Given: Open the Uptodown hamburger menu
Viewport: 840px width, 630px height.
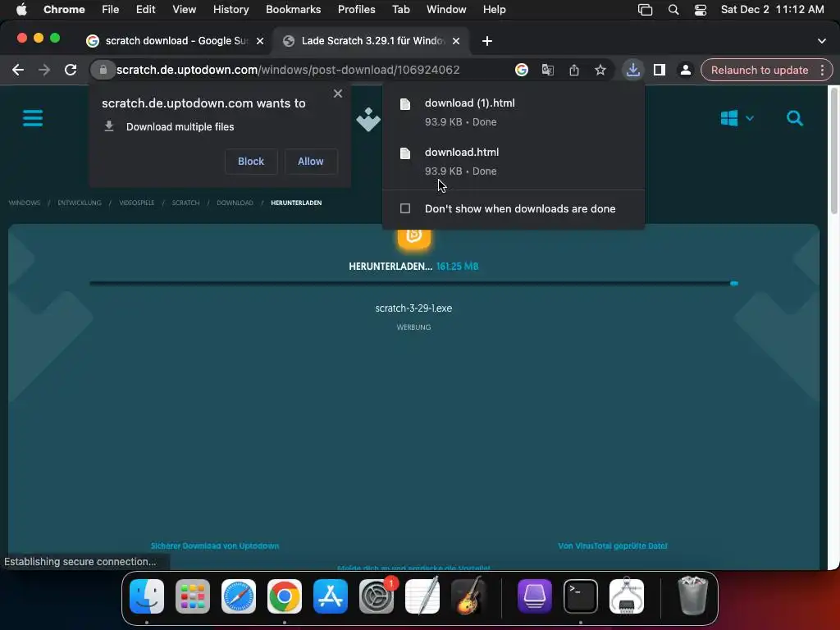Looking at the screenshot, I should point(33,118).
